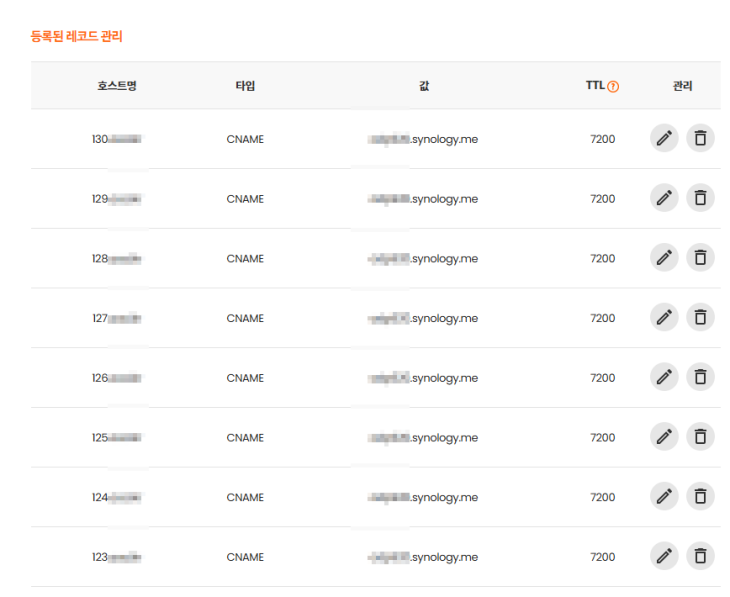Click CNAME type in the 127 row
This screenshot has width=730, height=597.
245,318
